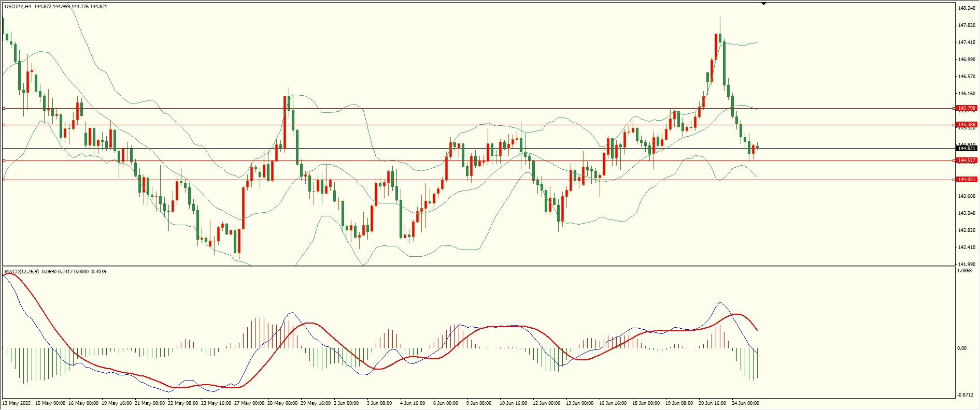Click the chart shift triangle marker at top

[x=763, y=4]
